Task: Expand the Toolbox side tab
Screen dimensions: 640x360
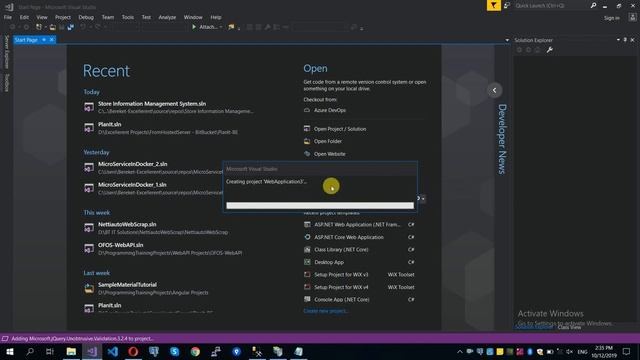Action: [7, 83]
